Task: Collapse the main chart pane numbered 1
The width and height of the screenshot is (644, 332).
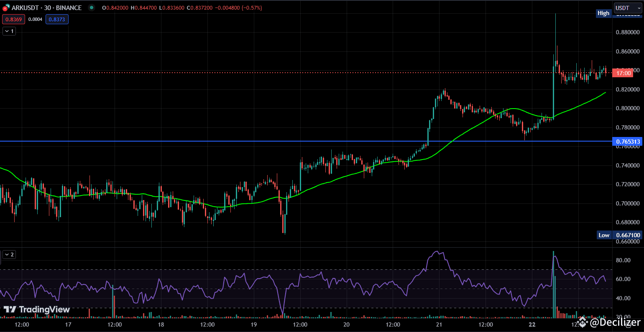Action: (x=8, y=31)
